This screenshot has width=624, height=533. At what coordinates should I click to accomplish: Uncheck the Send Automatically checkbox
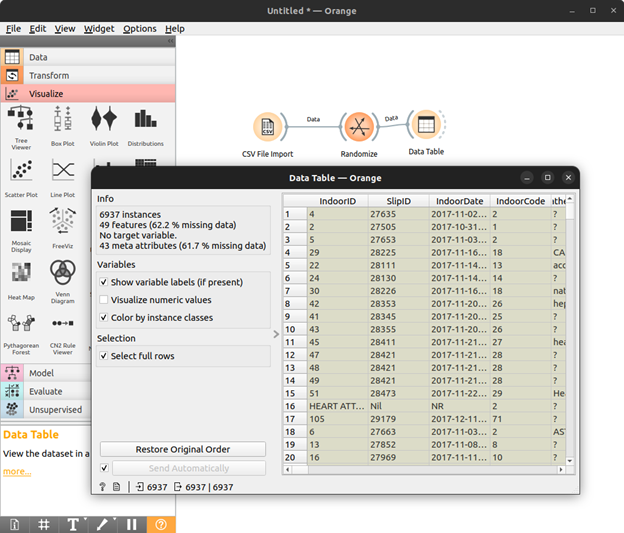click(x=104, y=468)
